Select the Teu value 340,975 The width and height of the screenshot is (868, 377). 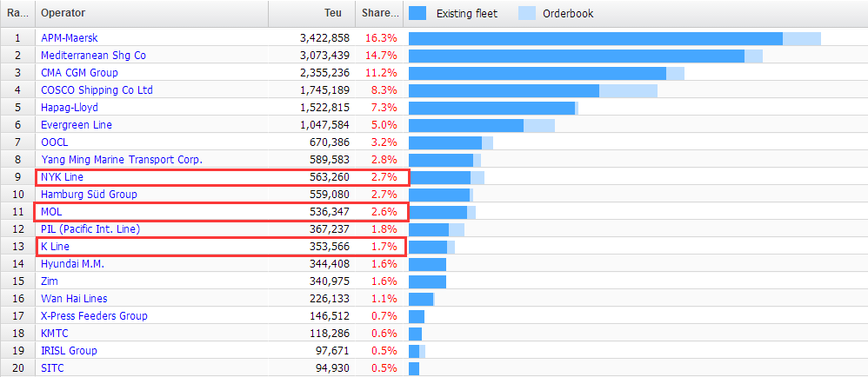tap(330, 281)
